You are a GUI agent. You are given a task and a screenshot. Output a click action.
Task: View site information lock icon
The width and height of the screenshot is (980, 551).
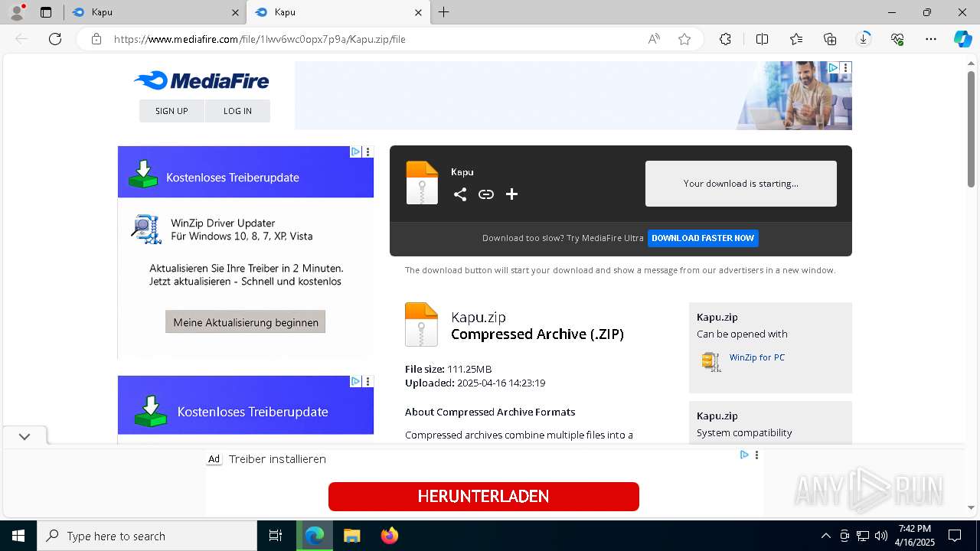coord(96,39)
